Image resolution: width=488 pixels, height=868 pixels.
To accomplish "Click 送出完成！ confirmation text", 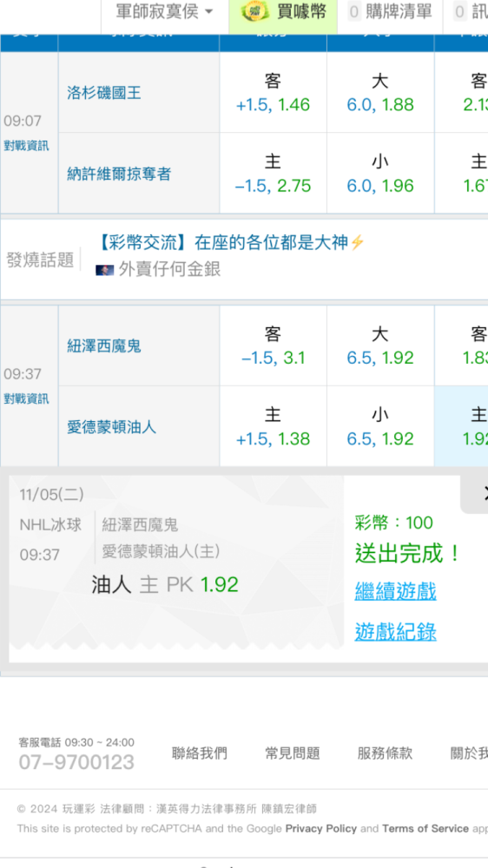I will (408, 554).
